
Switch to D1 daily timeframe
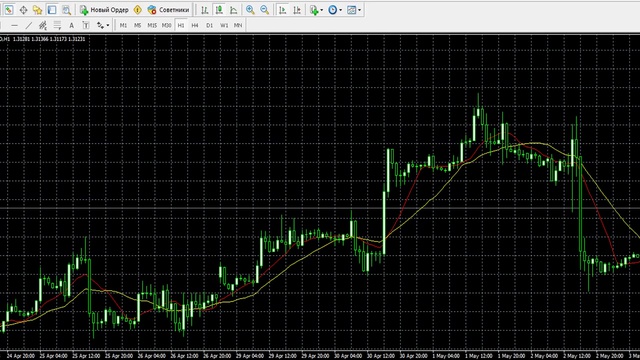pyautogui.click(x=209, y=25)
